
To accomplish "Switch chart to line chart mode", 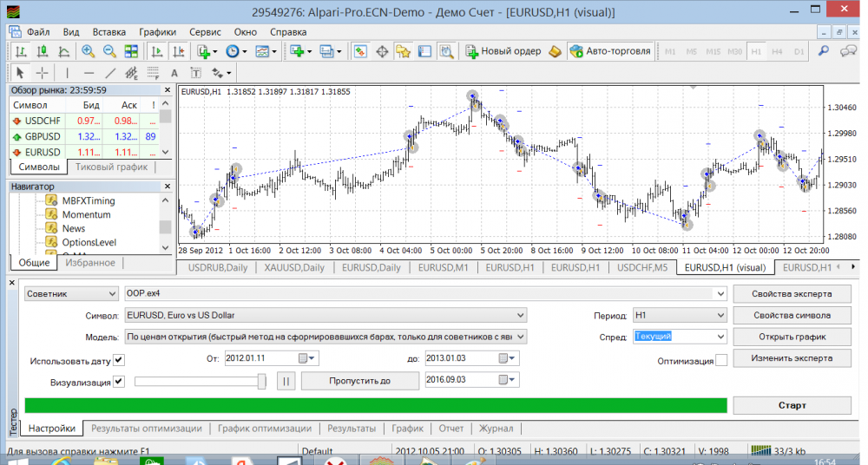I will (x=64, y=51).
